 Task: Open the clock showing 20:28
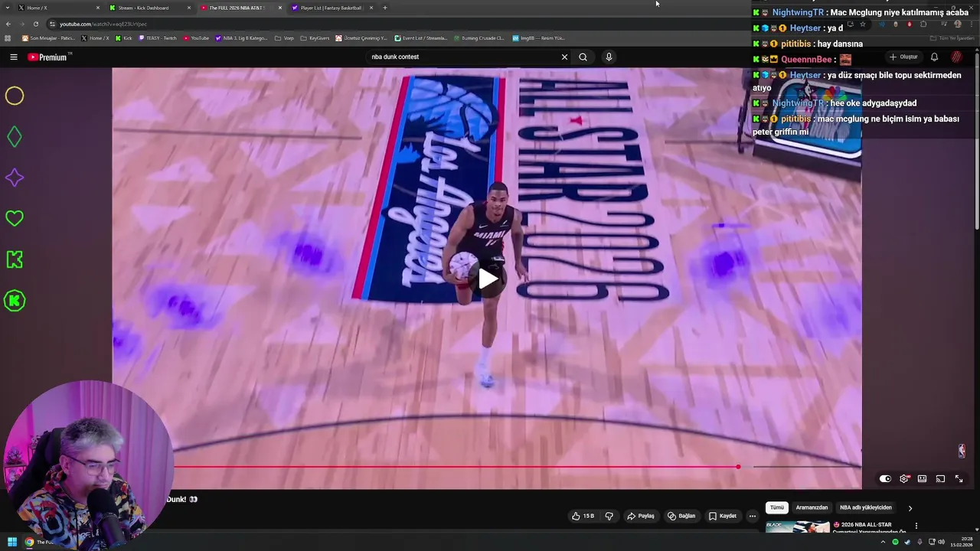point(962,542)
